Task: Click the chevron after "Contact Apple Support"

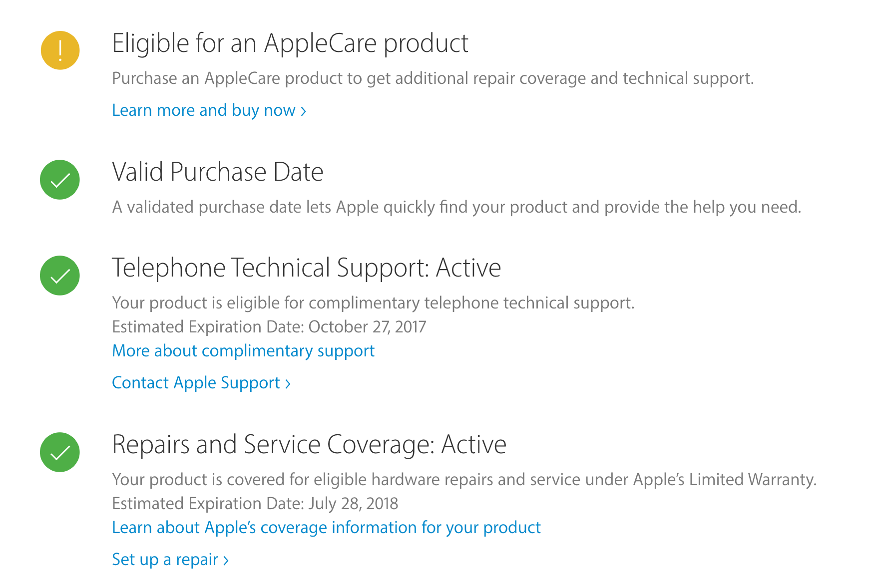Action: point(288,383)
